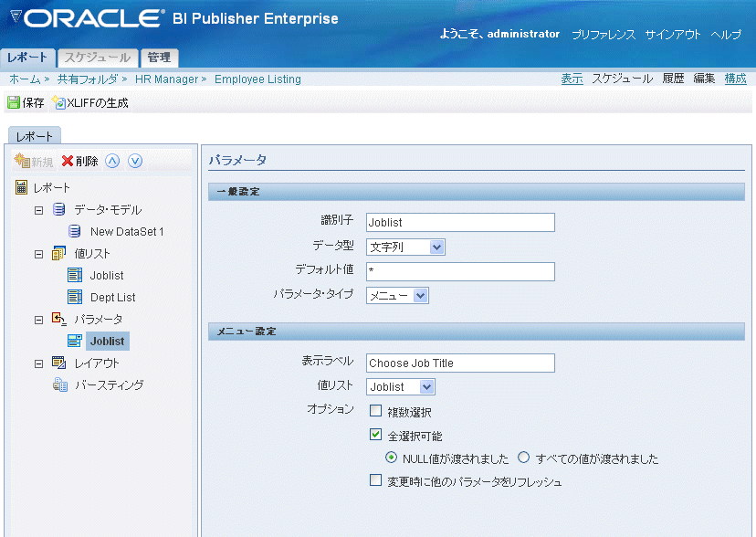
Task: Select the NULL値が渡されました radio button
Action: pyautogui.click(x=391, y=458)
